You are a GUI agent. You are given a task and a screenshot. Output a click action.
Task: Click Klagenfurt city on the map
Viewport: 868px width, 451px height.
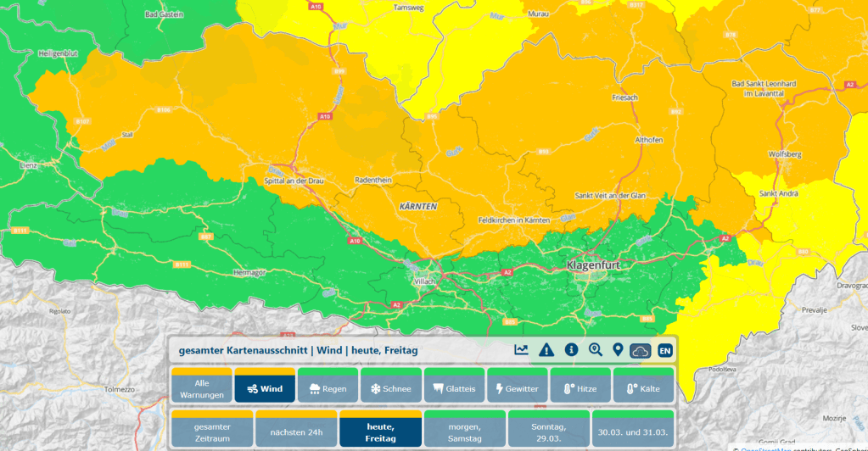coord(595,264)
